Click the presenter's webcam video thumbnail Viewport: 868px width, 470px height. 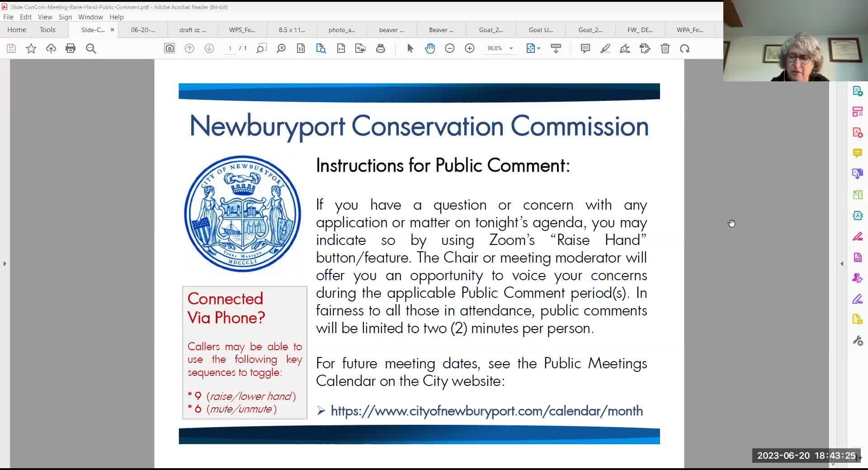click(x=796, y=41)
